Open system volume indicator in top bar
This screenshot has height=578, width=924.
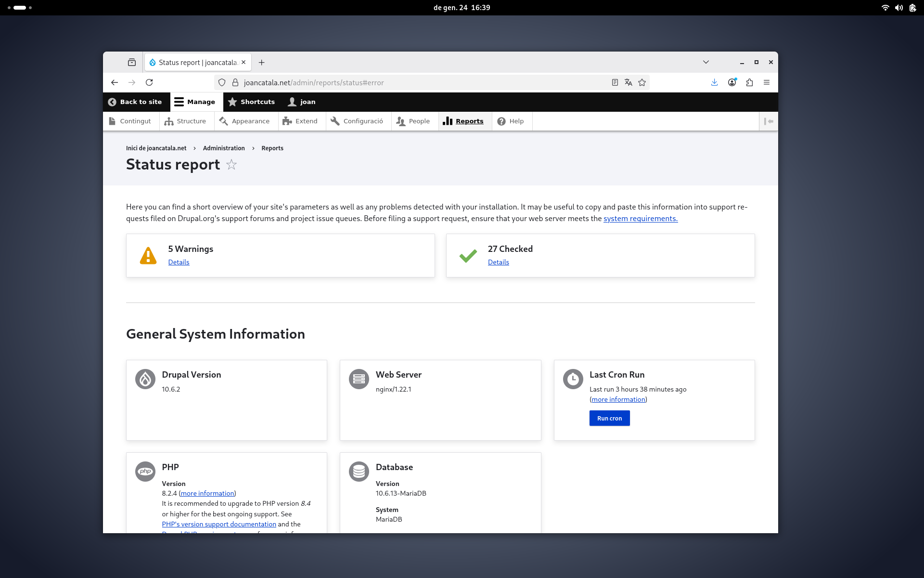click(x=898, y=8)
